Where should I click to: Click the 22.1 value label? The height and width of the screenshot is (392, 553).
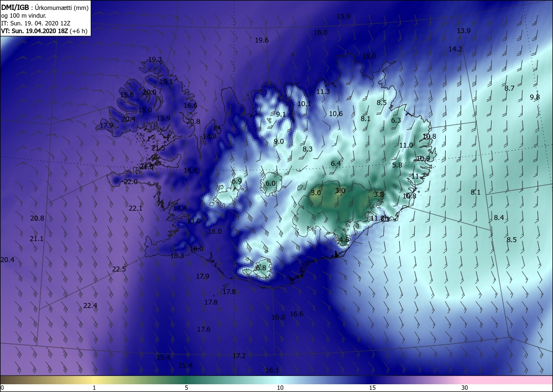click(135, 208)
